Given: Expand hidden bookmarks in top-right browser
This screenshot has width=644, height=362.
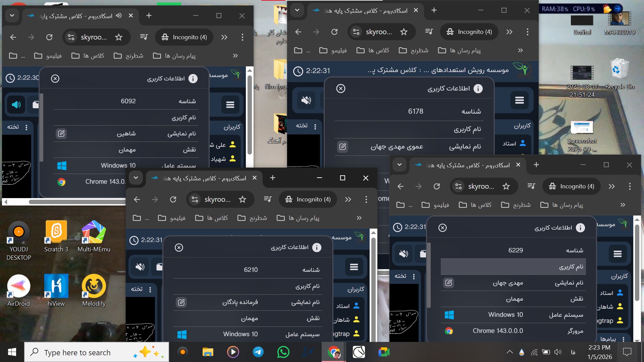Looking at the screenshot, I should click(520, 51).
